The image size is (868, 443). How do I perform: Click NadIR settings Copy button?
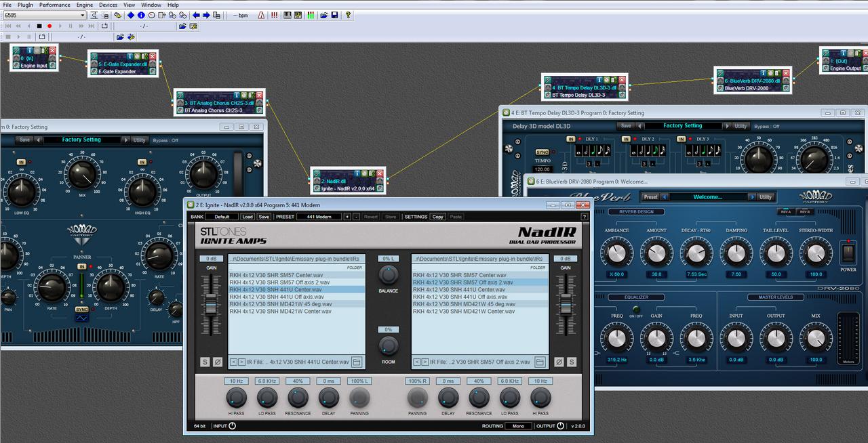click(x=437, y=217)
